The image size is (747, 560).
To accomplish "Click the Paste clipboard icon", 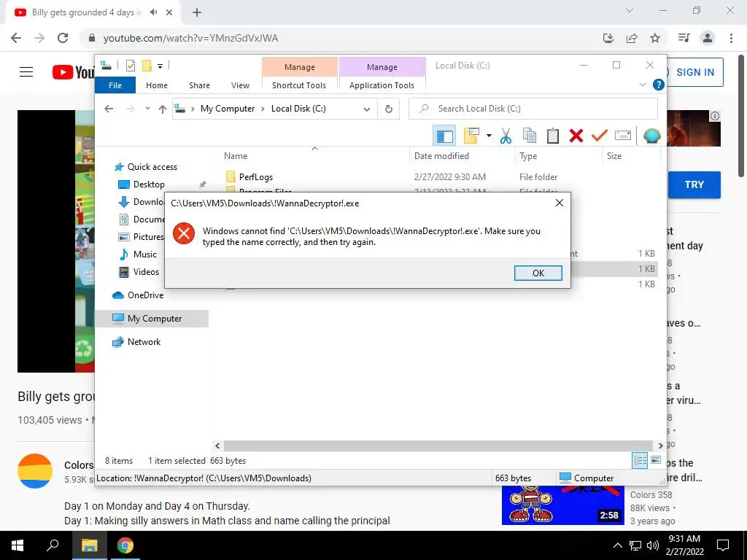I will pos(553,136).
